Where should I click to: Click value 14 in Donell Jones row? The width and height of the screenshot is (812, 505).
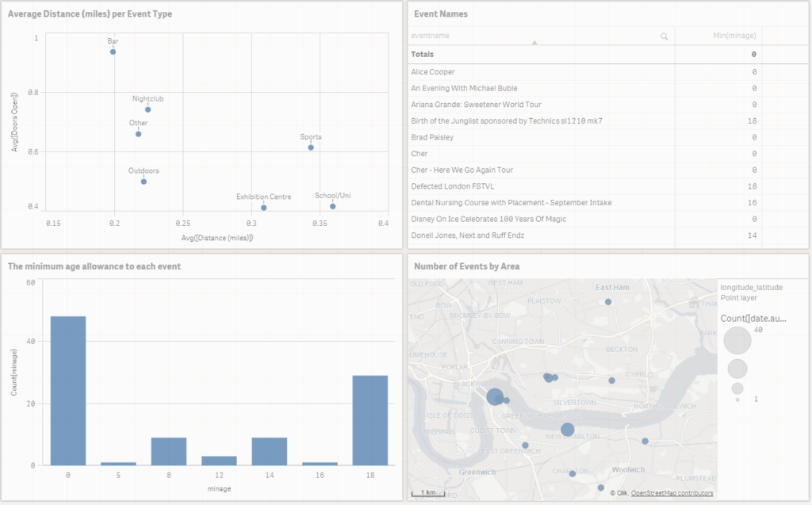(752, 235)
